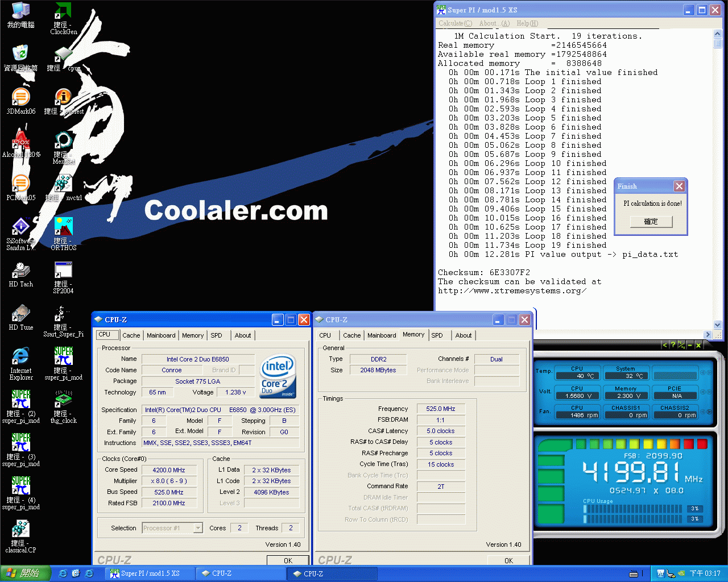This screenshot has width=728, height=582.
Task: Select the My Computer icon (我的電腦)
Action: click(x=21, y=15)
